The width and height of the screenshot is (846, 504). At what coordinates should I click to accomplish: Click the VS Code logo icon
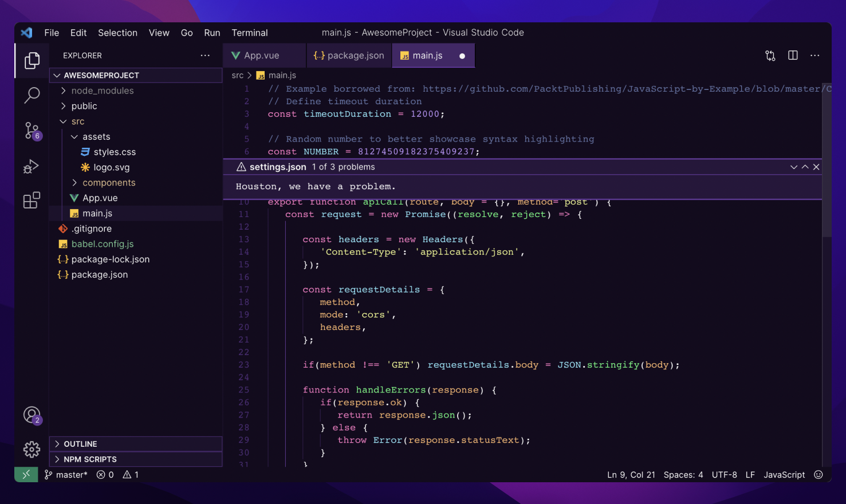click(x=26, y=33)
